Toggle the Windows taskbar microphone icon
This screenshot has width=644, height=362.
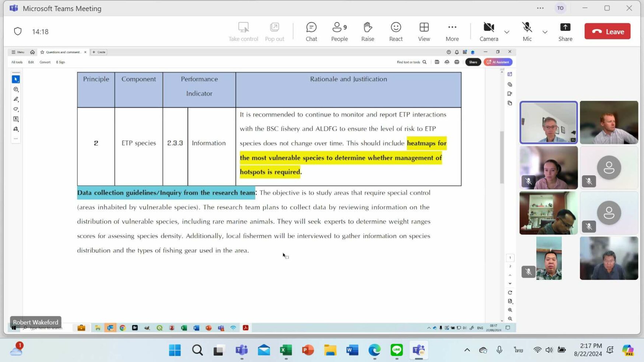(x=499, y=350)
